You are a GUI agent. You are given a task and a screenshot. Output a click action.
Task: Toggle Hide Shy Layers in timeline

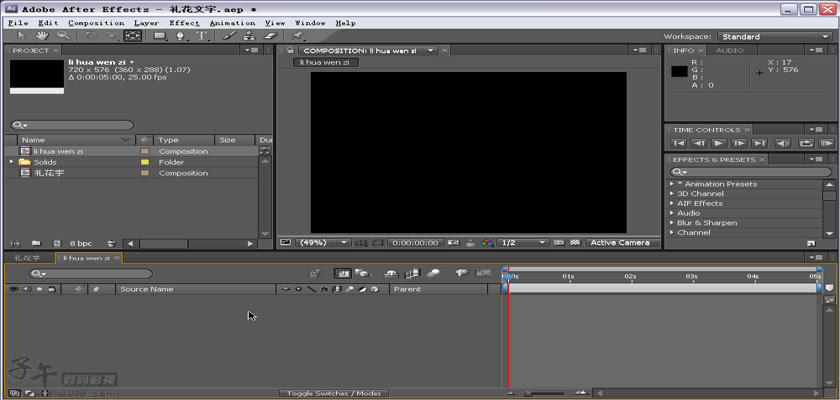[392, 274]
